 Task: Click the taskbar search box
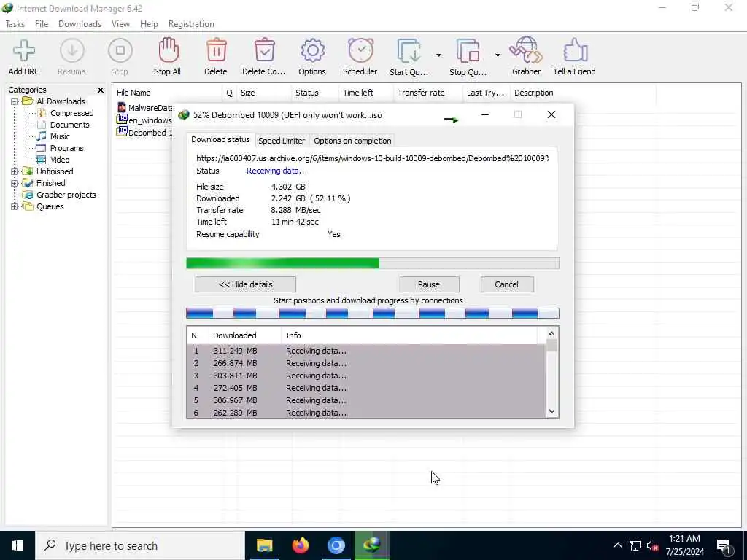pos(140,545)
